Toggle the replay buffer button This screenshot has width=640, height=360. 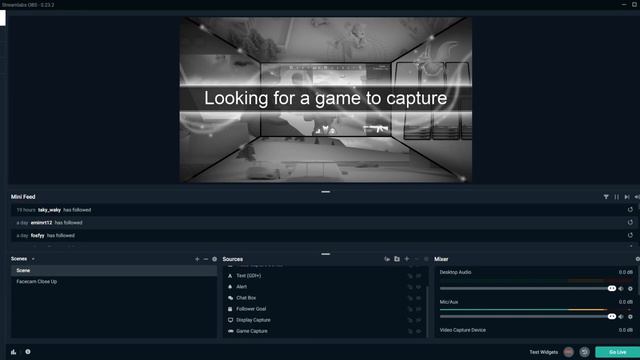coord(584,352)
